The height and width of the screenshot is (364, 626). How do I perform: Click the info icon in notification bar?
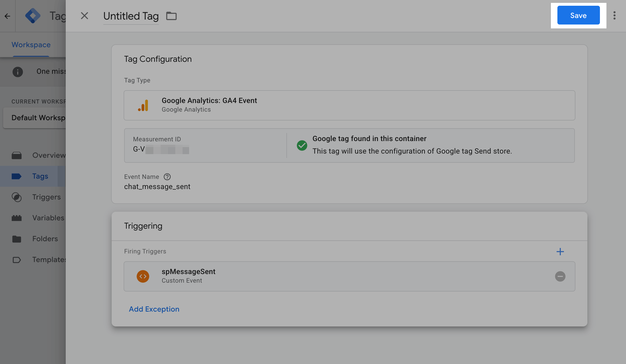[18, 72]
